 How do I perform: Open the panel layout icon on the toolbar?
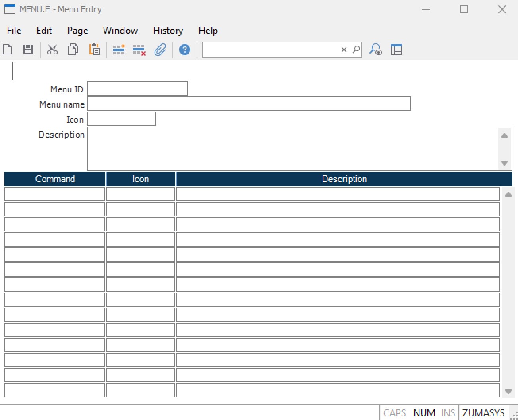tap(397, 49)
